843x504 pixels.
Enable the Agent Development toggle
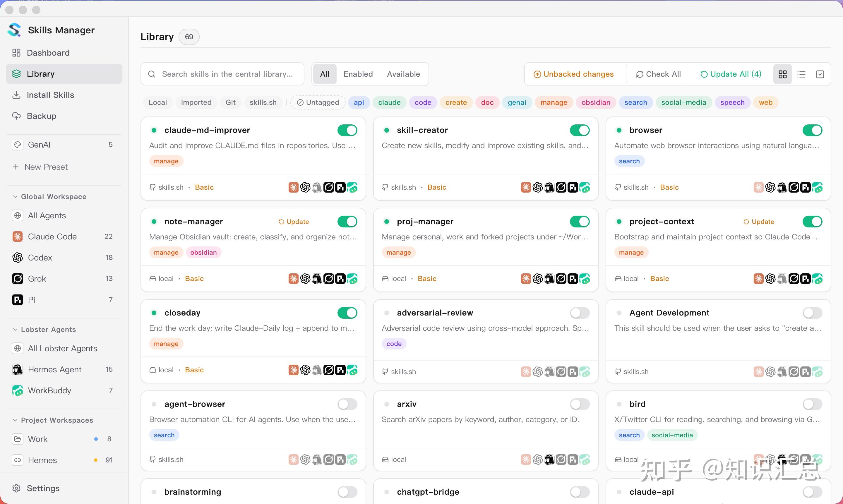point(813,313)
